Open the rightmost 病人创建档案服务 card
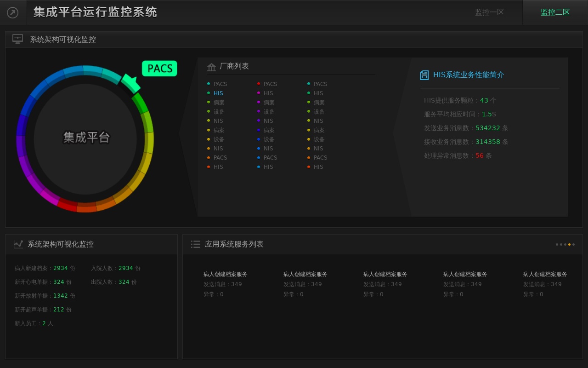Screen dimensions: 588x368 coord(545,284)
